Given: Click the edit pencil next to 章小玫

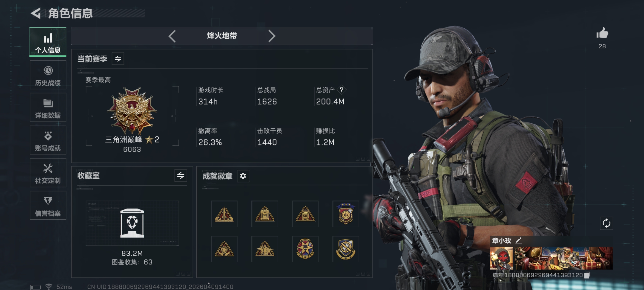Looking at the screenshot, I should (x=518, y=241).
